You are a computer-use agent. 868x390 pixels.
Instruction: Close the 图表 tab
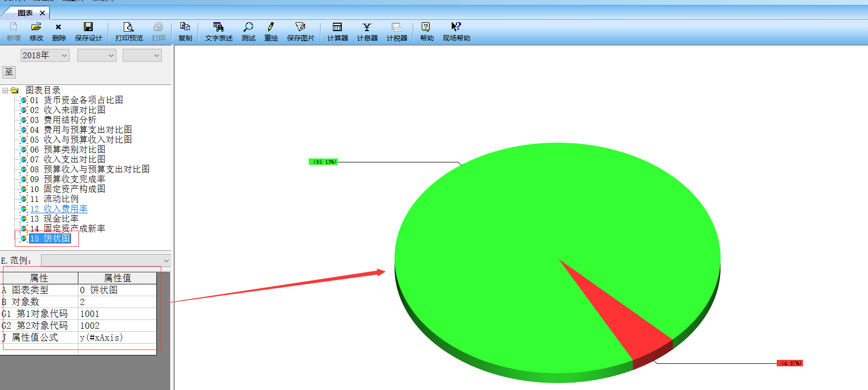[42, 13]
